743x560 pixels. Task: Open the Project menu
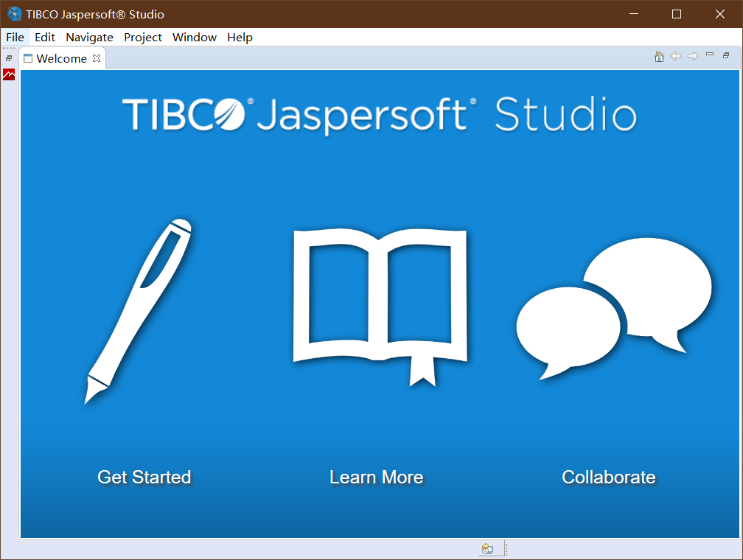tap(142, 37)
